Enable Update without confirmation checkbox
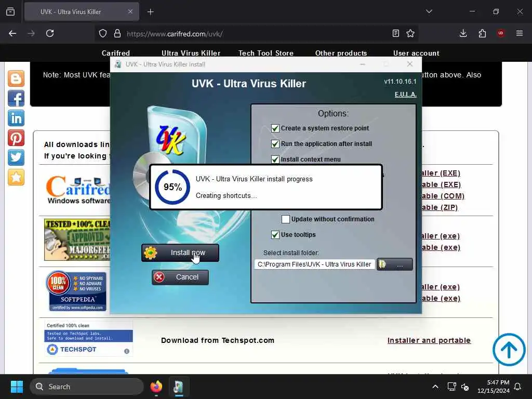This screenshot has height=399, width=532. pyautogui.click(x=286, y=219)
